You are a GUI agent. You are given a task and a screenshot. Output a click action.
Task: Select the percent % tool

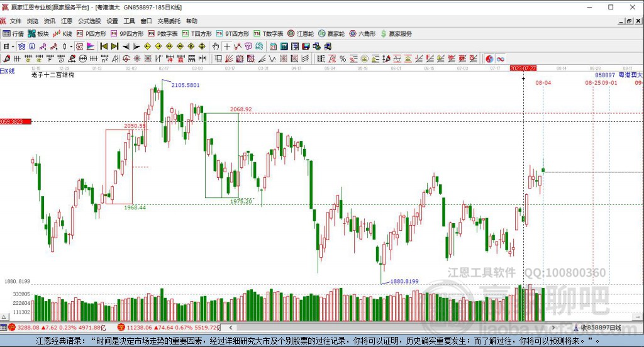[x=343, y=58]
